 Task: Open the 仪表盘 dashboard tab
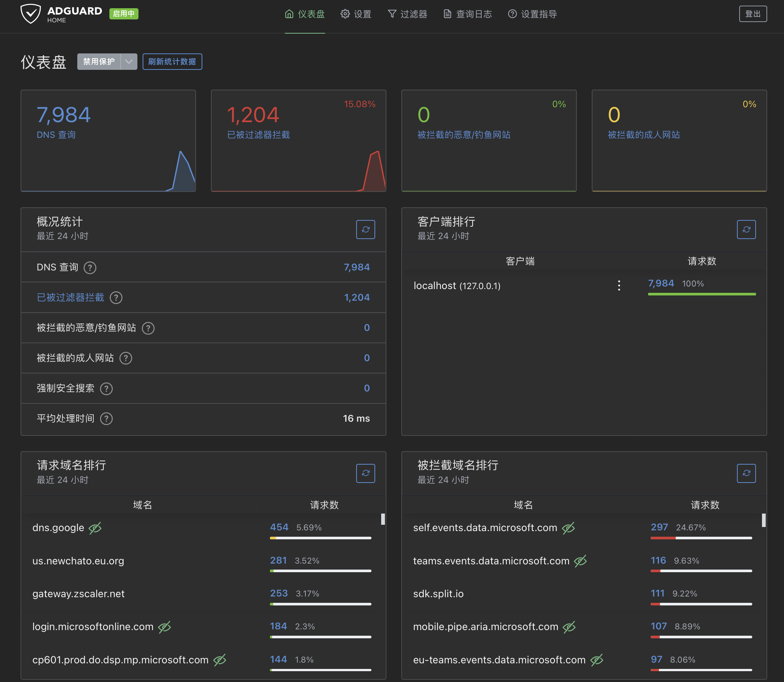pos(305,14)
